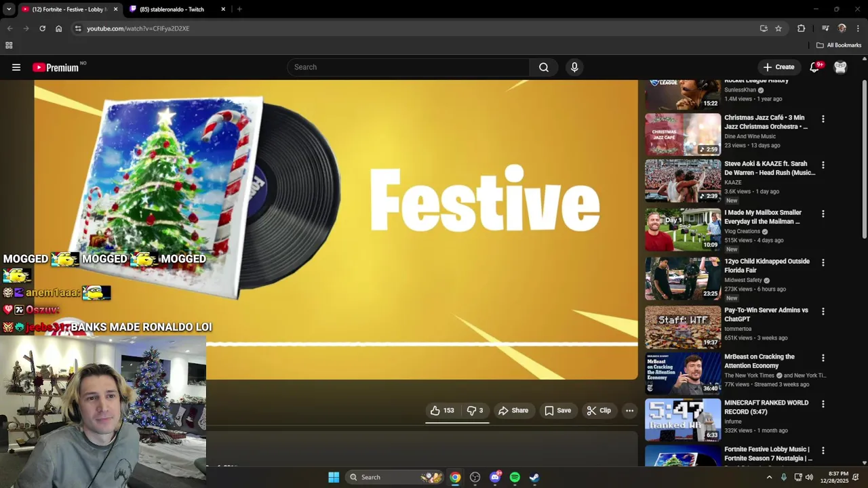Screen dimensions: 868x488
Task: Save the video to playlist
Action: tap(557, 411)
